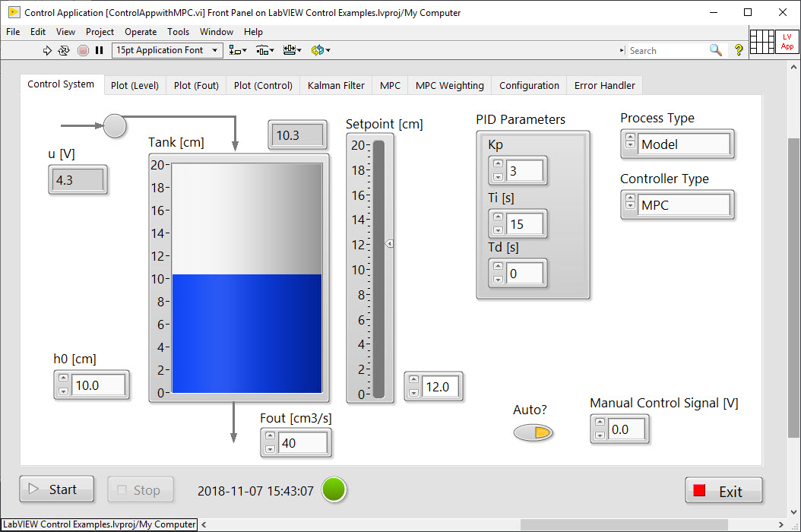
Task: Click the Exit button
Action: pyautogui.click(x=723, y=491)
